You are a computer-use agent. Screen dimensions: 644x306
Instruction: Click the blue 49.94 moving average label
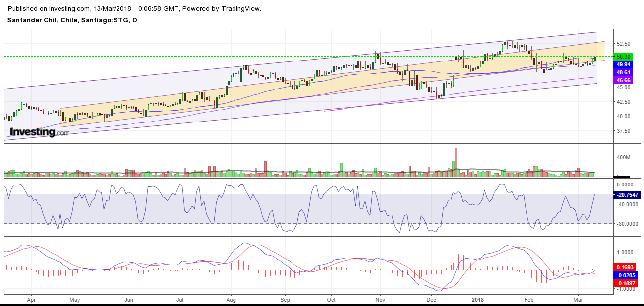click(x=624, y=64)
